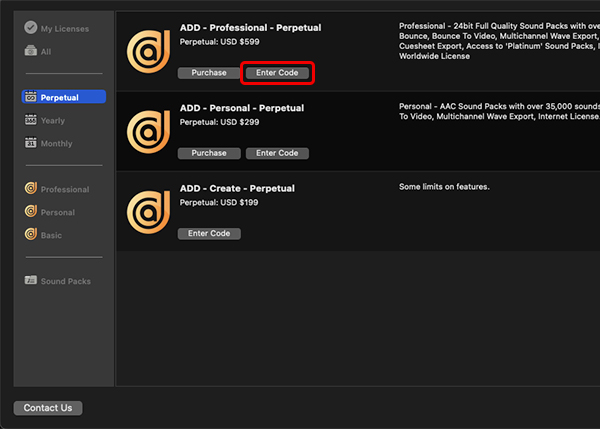This screenshot has width=600, height=429.
Task: Click the Perpetual: USD $599 price
Action: click(x=220, y=42)
